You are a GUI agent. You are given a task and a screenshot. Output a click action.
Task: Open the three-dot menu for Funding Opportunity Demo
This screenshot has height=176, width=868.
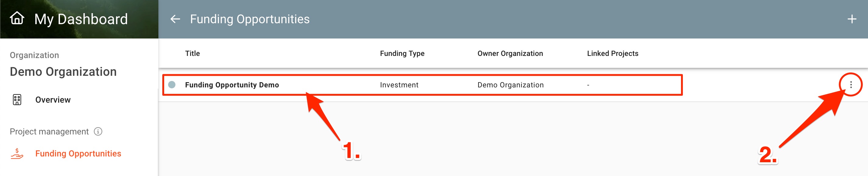850,85
